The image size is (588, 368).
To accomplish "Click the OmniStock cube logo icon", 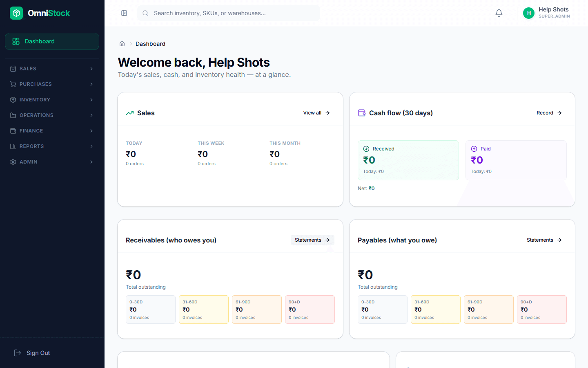I will coord(16,13).
